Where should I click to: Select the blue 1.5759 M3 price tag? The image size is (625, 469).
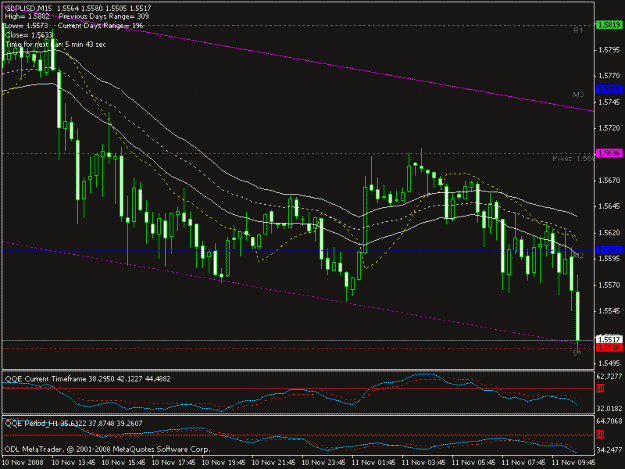pos(609,89)
